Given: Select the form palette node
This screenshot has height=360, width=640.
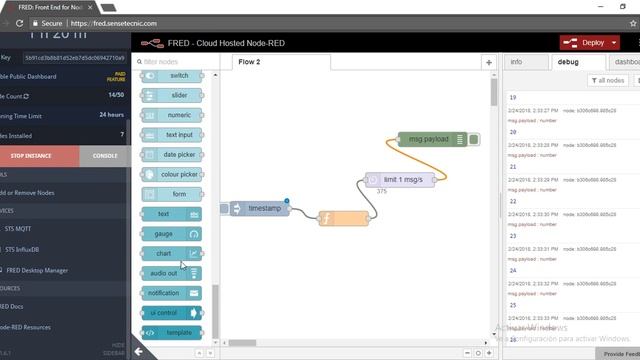Looking at the screenshot, I should tap(171, 194).
